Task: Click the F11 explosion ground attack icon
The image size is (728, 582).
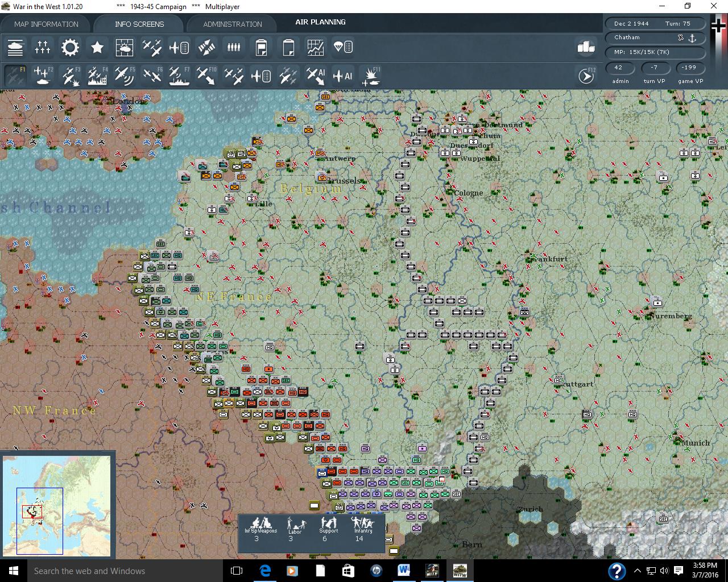Action: tap(370, 76)
